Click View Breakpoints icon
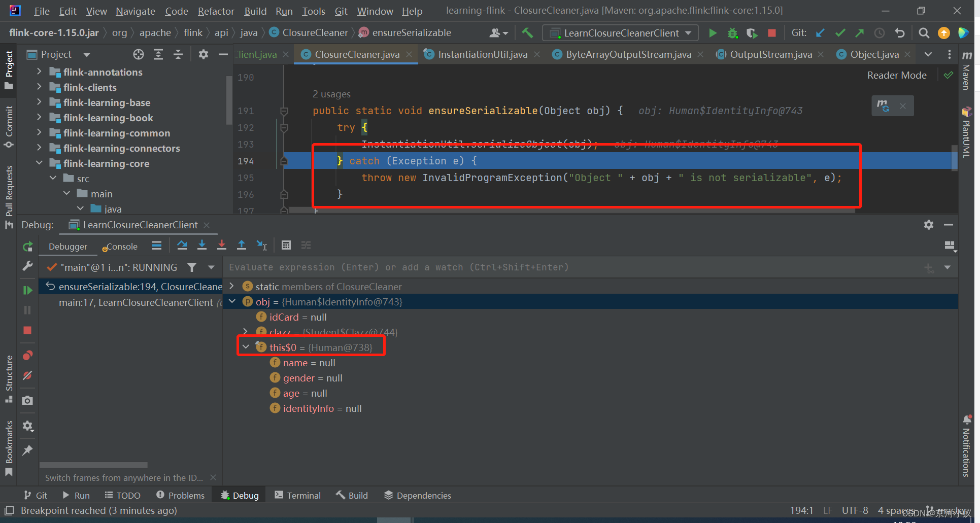 pyautogui.click(x=27, y=355)
